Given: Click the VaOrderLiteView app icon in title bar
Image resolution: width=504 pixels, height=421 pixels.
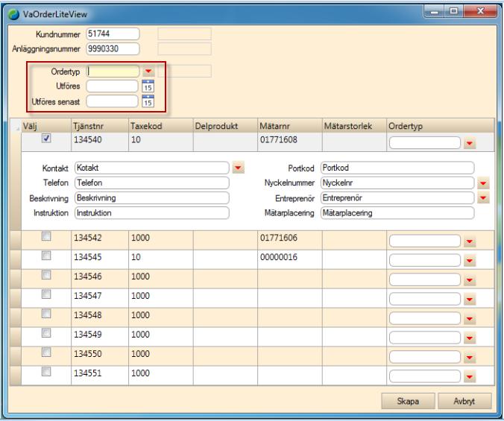Looking at the screenshot, I should pos(14,14).
